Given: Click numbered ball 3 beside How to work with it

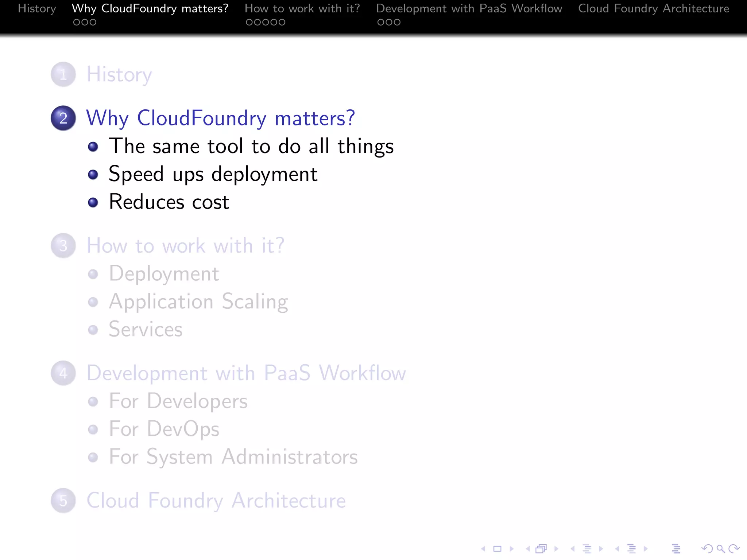Looking at the screenshot, I should pos(63,246).
